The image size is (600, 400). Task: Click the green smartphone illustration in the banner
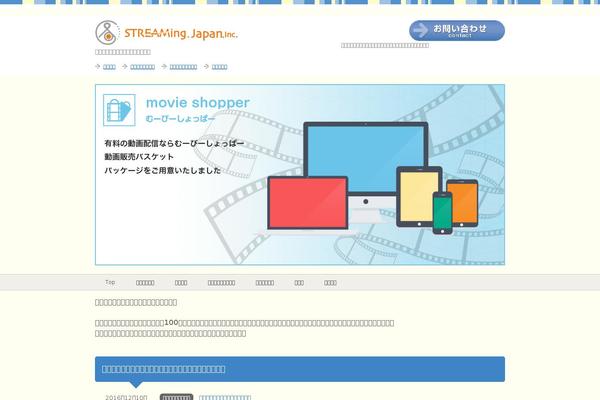(x=443, y=213)
